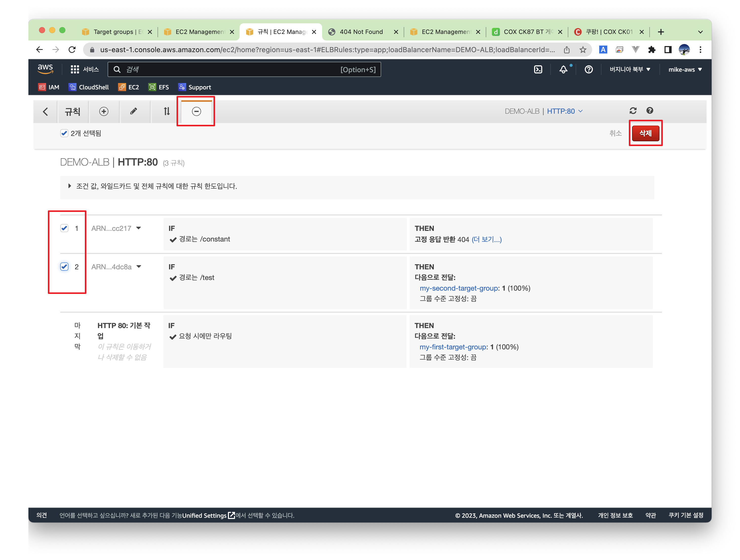This screenshot has width=740, height=560.
Task: Uncheck rule 2 checkbox
Action: (64, 267)
